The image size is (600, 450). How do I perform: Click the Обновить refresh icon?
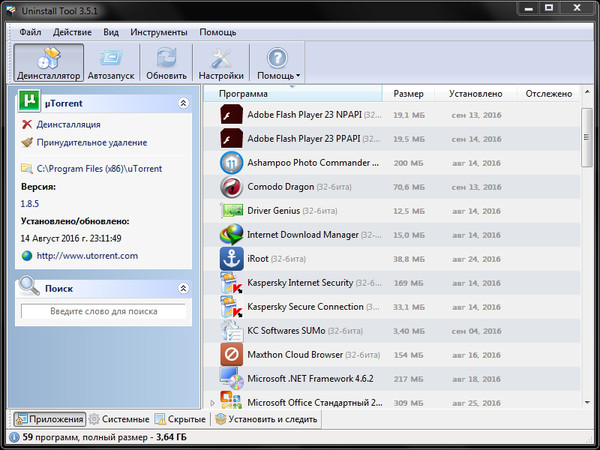pyautogui.click(x=166, y=58)
